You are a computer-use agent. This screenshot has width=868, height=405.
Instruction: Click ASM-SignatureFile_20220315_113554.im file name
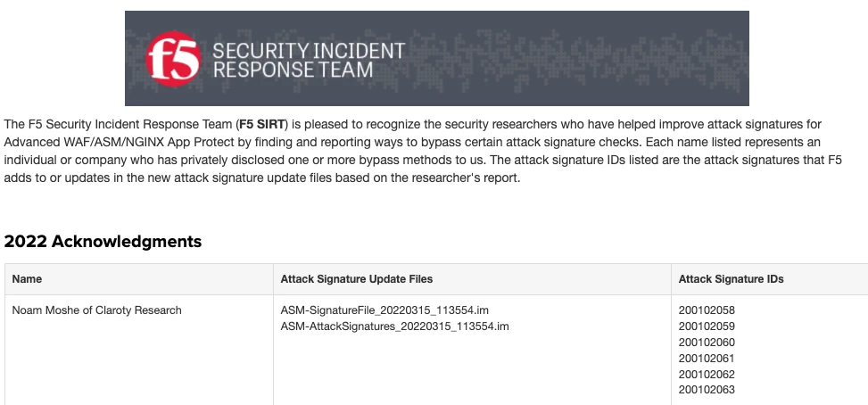[x=384, y=310]
